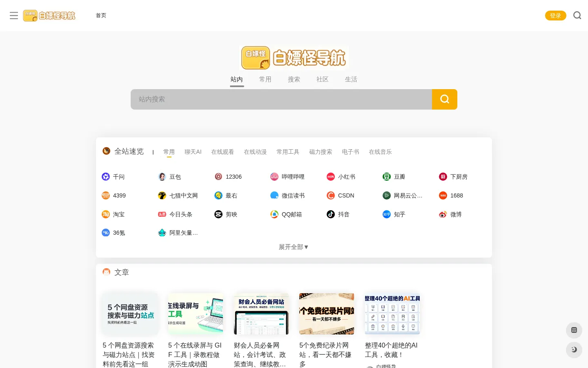Select the 常用 tab in 全站速览

(169, 152)
